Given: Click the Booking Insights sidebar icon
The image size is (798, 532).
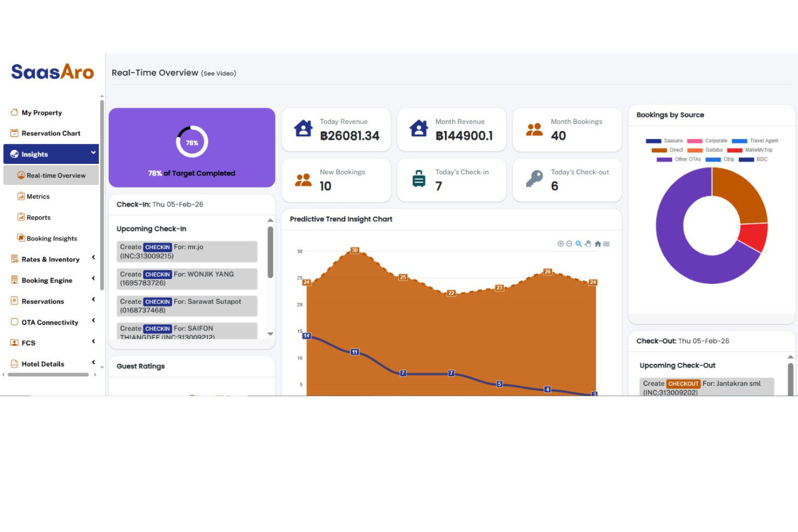Looking at the screenshot, I should coord(21,238).
